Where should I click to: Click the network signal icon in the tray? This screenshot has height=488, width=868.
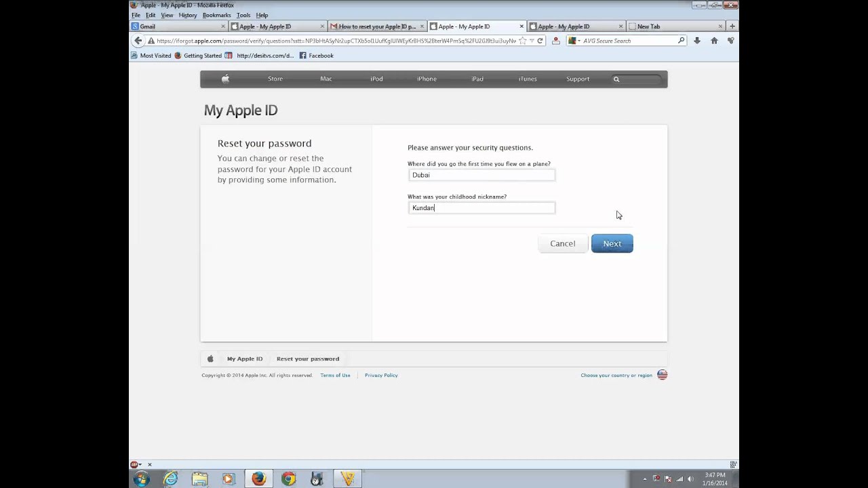click(679, 479)
